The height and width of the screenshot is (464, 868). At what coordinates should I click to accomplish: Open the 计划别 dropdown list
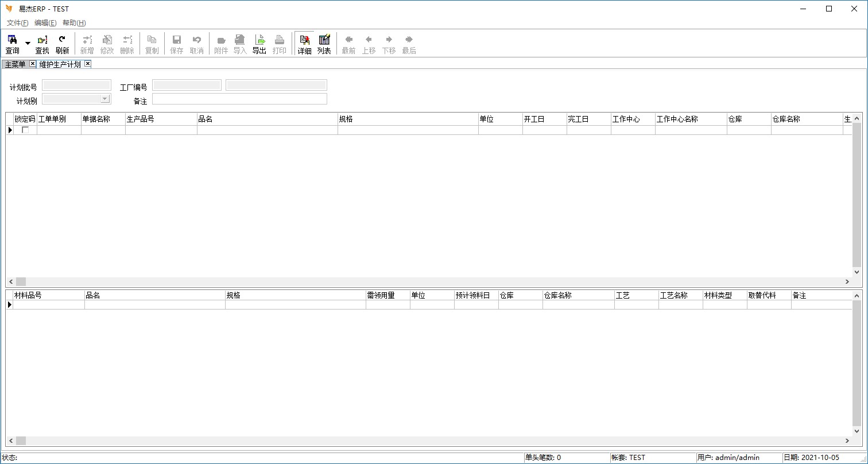[104, 99]
